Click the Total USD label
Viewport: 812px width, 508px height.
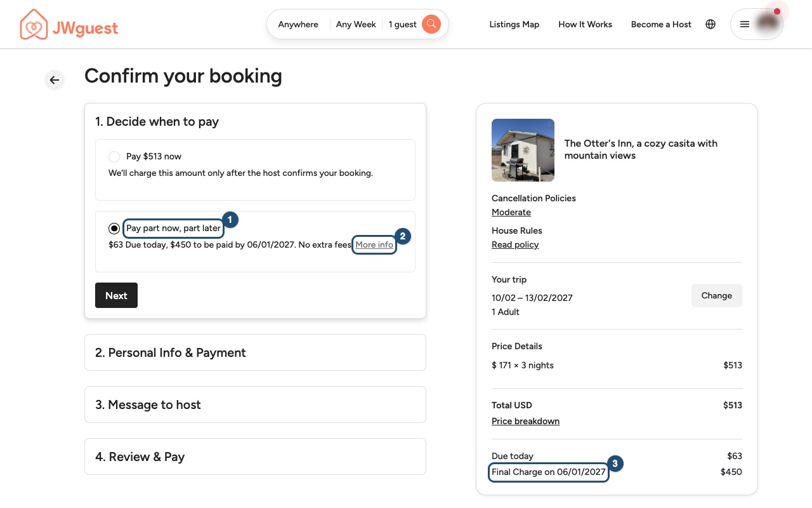[x=512, y=405]
